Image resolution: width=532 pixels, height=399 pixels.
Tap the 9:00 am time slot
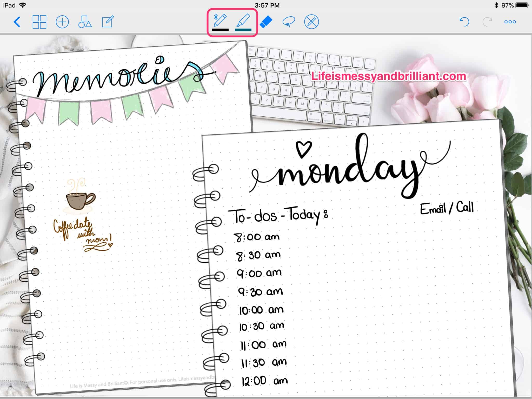click(259, 273)
